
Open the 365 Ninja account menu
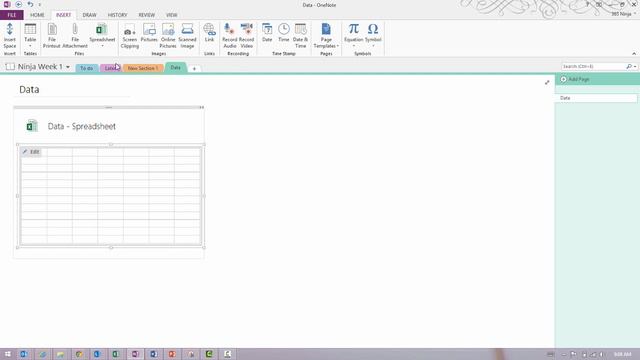tap(623, 14)
